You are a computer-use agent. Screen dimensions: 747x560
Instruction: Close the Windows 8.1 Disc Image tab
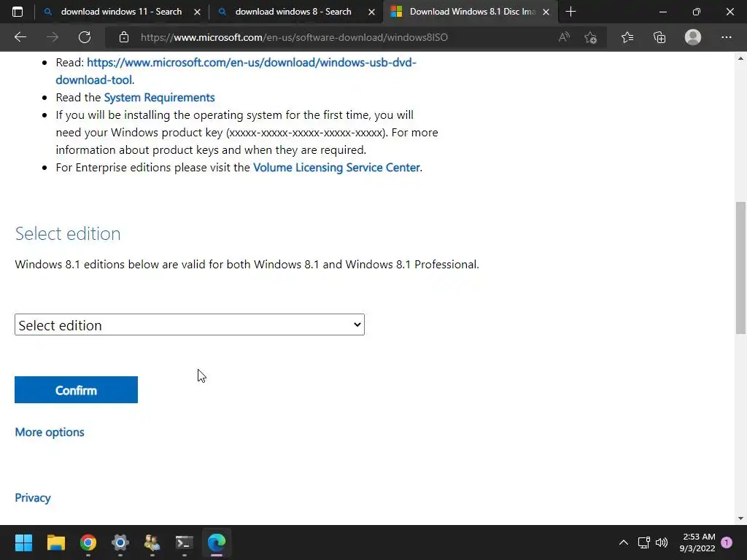click(546, 12)
